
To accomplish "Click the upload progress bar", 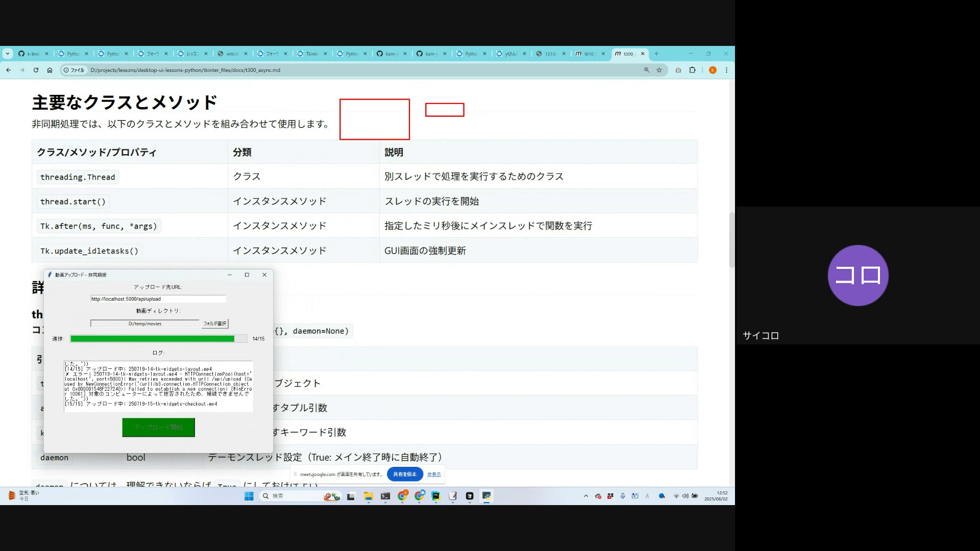I will pos(158,339).
